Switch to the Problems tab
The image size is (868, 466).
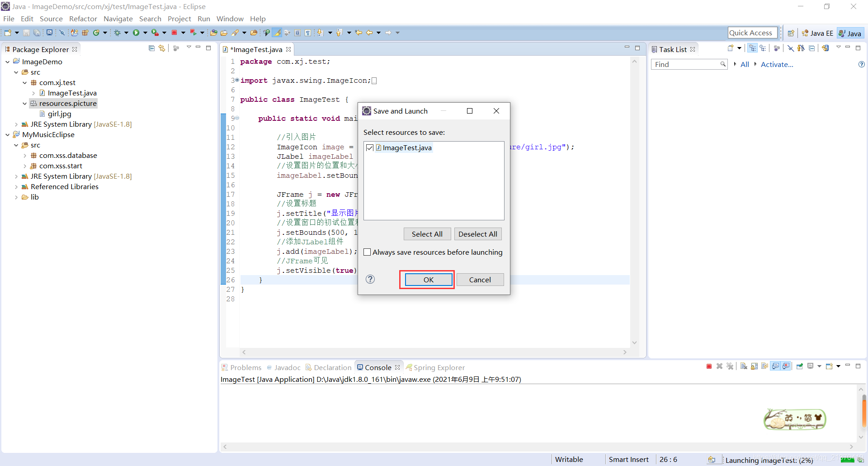pyautogui.click(x=242, y=367)
